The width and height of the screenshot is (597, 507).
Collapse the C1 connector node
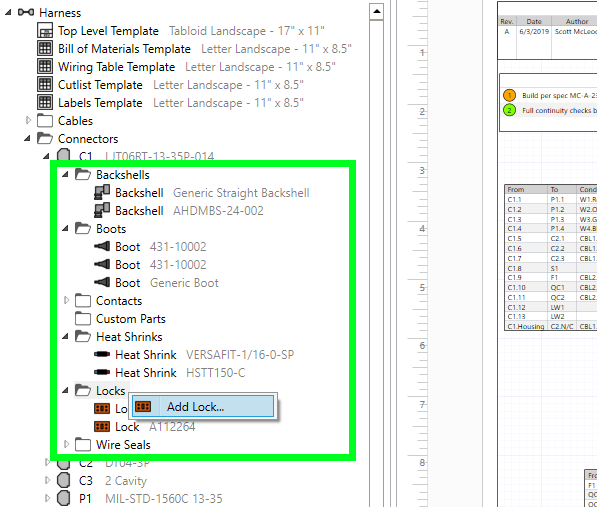(x=46, y=156)
